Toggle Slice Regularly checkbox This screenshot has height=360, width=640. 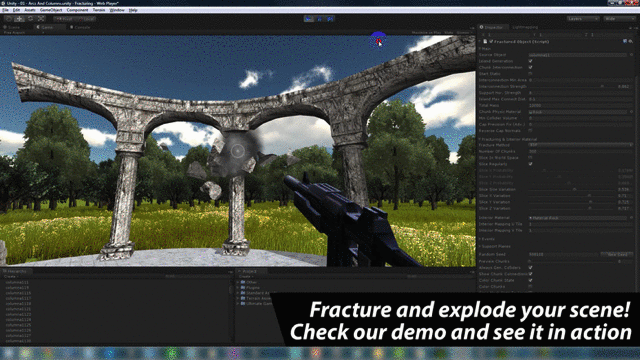(x=531, y=164)
